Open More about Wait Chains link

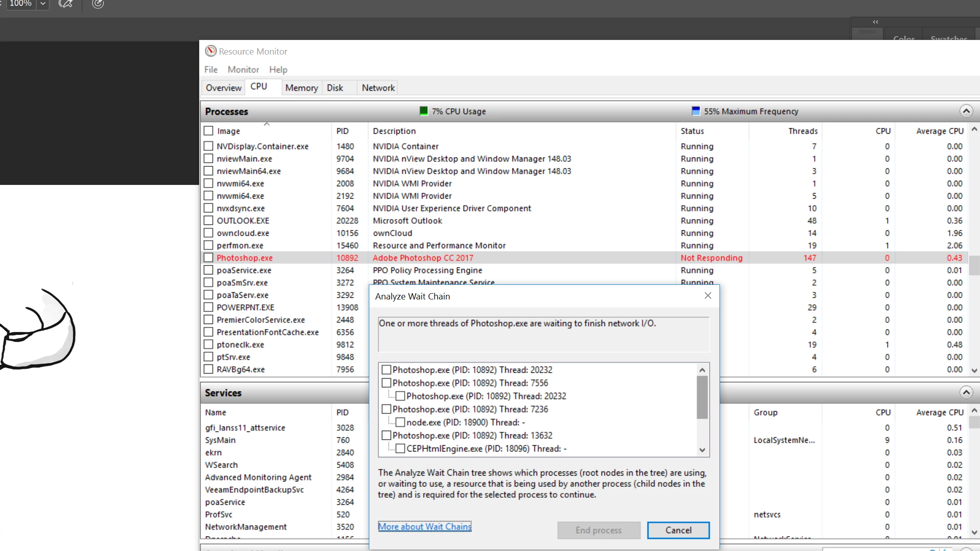pos(424,526)
